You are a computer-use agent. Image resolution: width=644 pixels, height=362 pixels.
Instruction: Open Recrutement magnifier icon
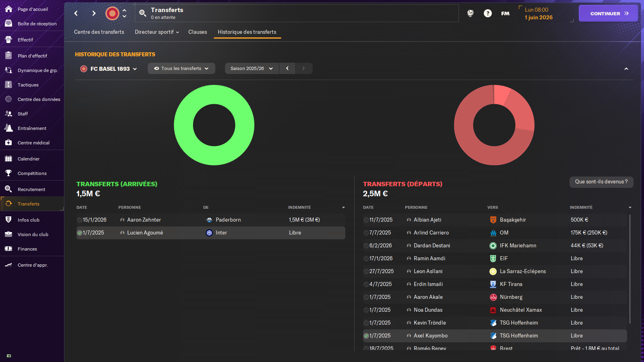(8, 189)
